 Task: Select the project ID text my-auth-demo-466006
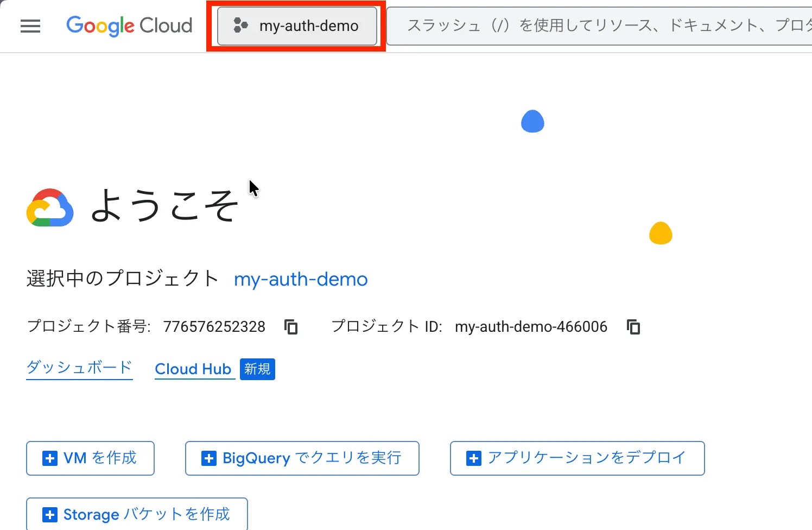point(531,327)
